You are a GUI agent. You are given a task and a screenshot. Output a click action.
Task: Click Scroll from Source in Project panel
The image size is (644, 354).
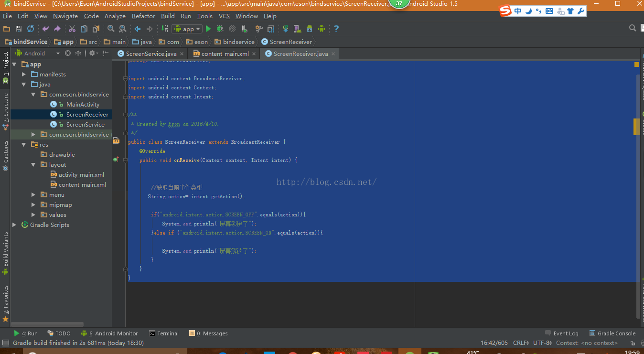(68, 54)
